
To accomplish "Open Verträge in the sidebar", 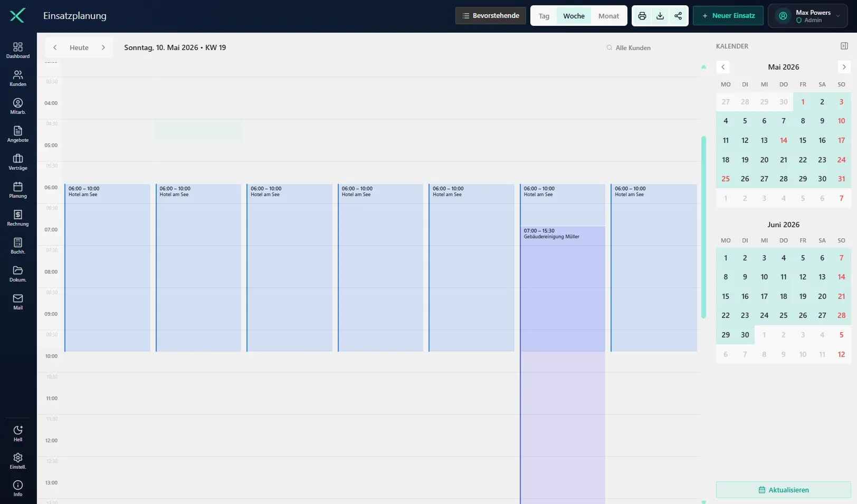I will pyautogui.click(x=18, y=162).
